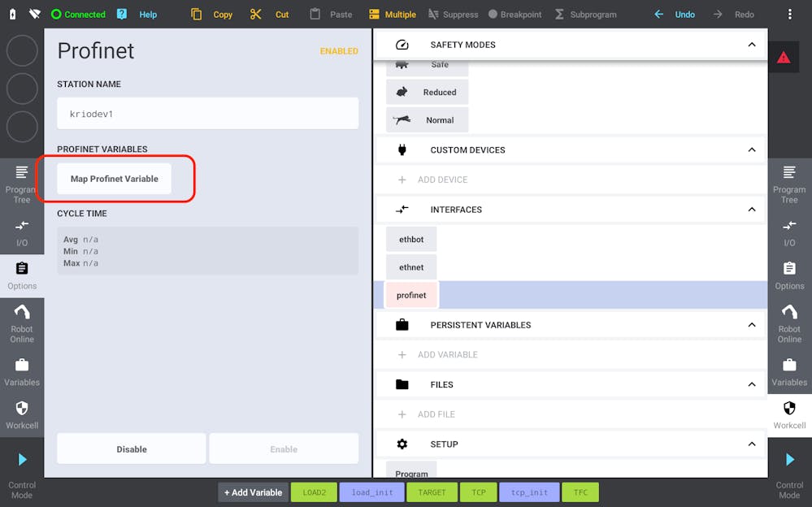Collapse the Custom Devices section

click(x=751, y=149)
